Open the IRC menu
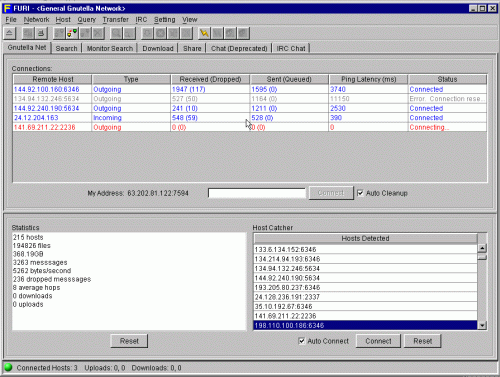The height and width of the screenshot is (377, 500). pos(141,20)
